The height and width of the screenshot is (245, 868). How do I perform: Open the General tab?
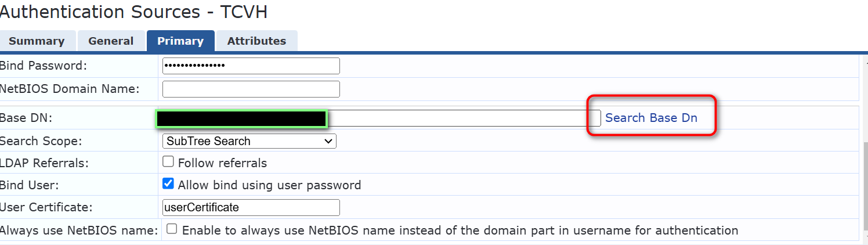click(x=111, y=41)
